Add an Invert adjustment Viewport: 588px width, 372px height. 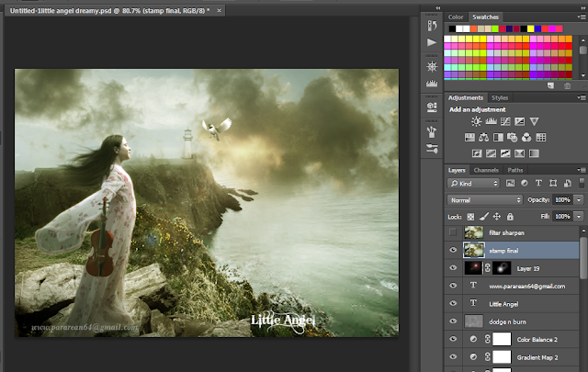point(477,153)
